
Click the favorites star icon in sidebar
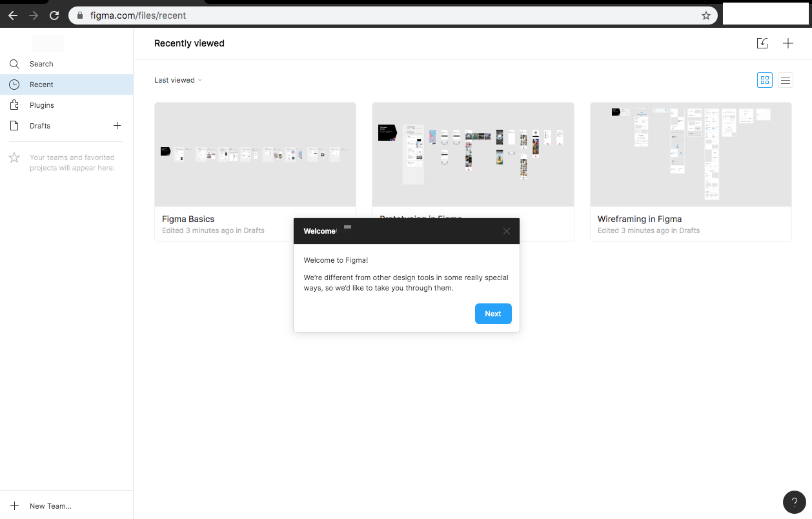tap(14, 158)
